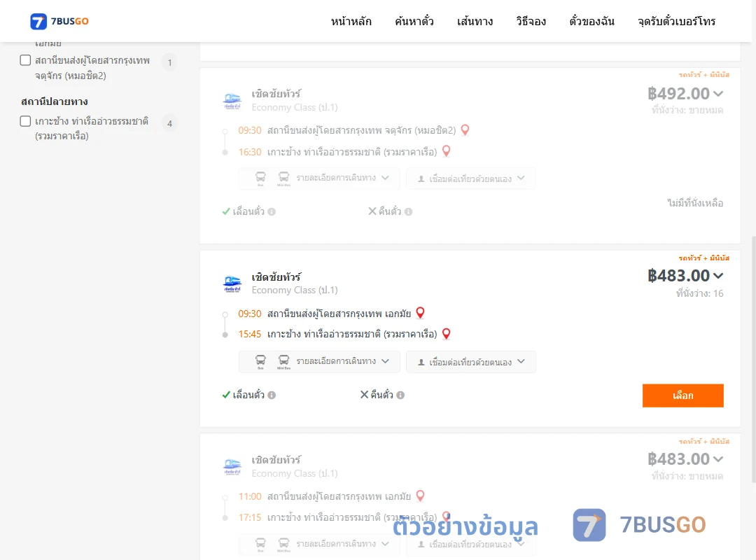Click info icon next to คืนตั๋ว on ฿492.00 card
Image resolution: width=756 pixels, height=560 pixels.
tap(408, 211)
